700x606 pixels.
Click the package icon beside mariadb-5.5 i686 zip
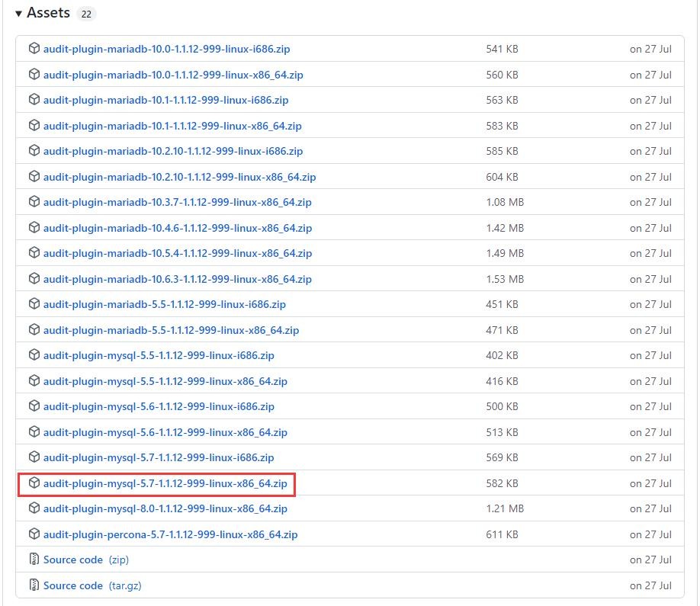[34, 304]
